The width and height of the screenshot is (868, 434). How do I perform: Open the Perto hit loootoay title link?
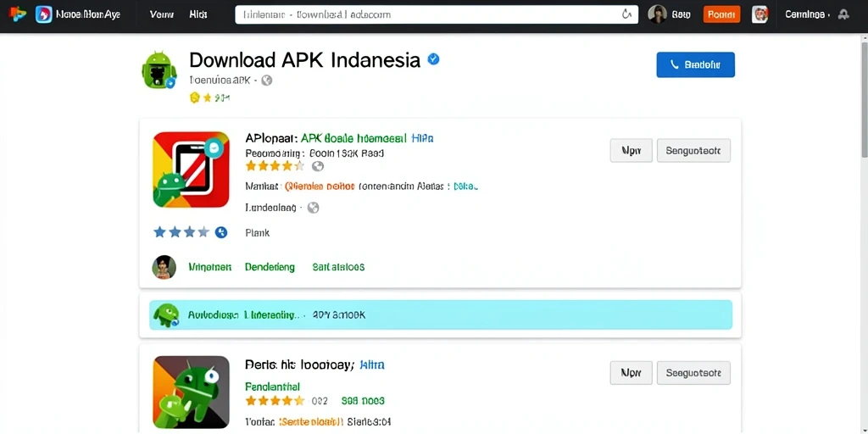point(299,364)
